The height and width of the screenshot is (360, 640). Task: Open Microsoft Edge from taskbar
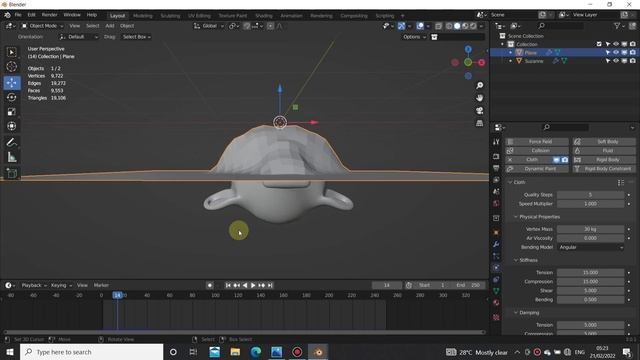coord(256,352)
